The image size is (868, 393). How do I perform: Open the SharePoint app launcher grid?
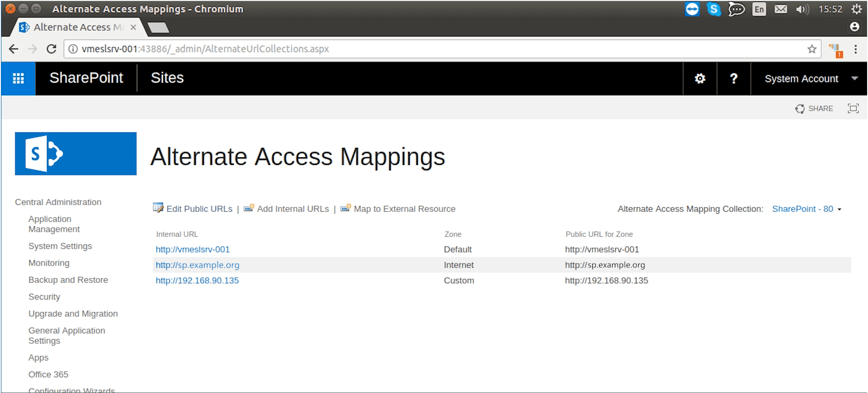[x=18, y=78]
